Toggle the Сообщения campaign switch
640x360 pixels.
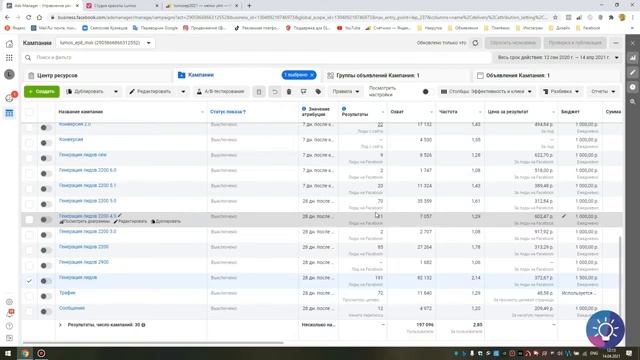point(46,312)
